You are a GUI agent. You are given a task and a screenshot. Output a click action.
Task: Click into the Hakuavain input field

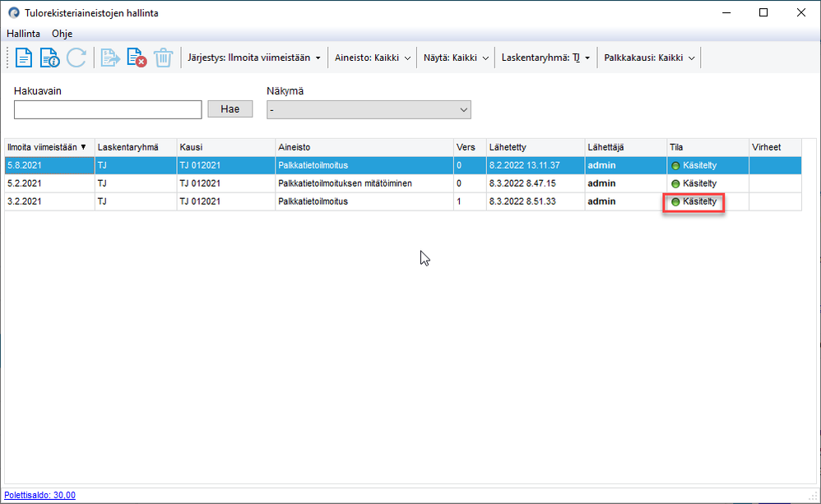108,110
